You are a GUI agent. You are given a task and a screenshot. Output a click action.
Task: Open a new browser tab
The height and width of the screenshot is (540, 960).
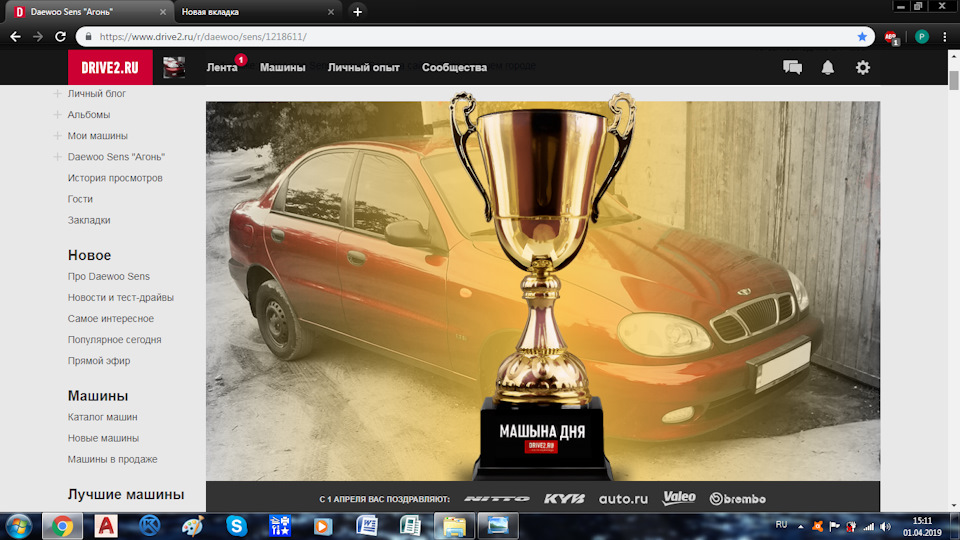[358, 12]
